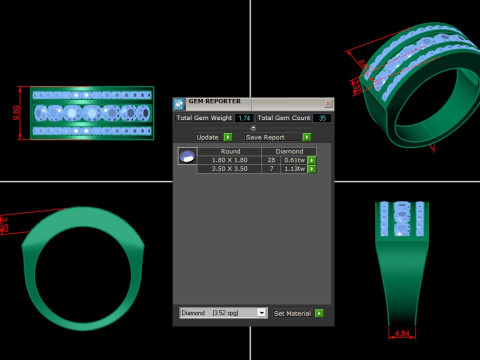Image resolution: width=480 pixels, height=360 pixels.
Task: Click the green arrow on 1.13tw row
Action: click(x=312, y=169)
